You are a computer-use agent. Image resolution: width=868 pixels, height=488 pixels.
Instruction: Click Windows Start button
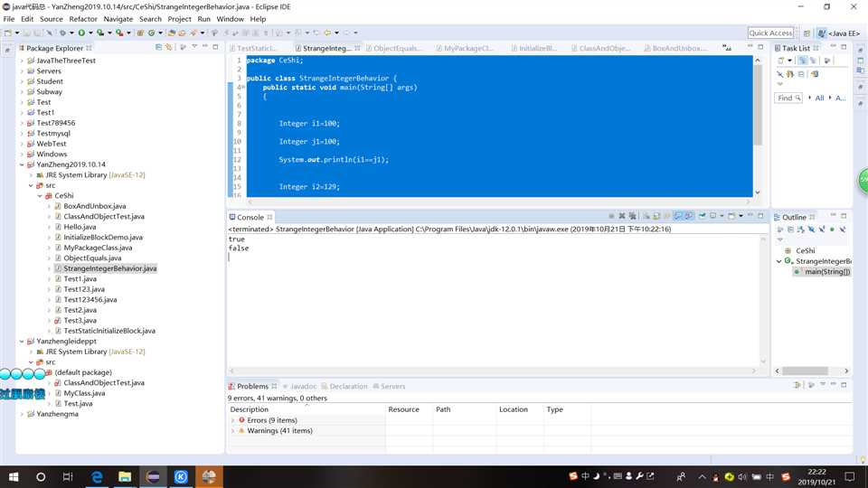coord(14,476)
